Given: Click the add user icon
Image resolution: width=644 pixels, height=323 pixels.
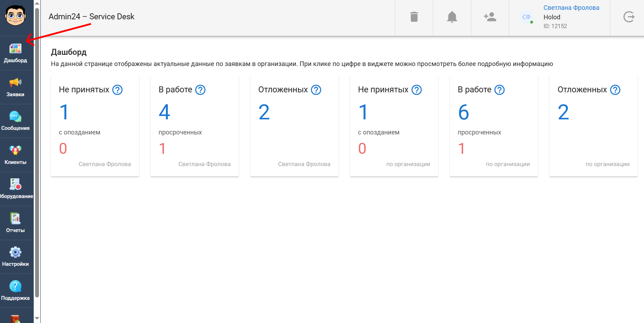Looking at the screenshot, I should pyautogui.click(x=490, y=17).
